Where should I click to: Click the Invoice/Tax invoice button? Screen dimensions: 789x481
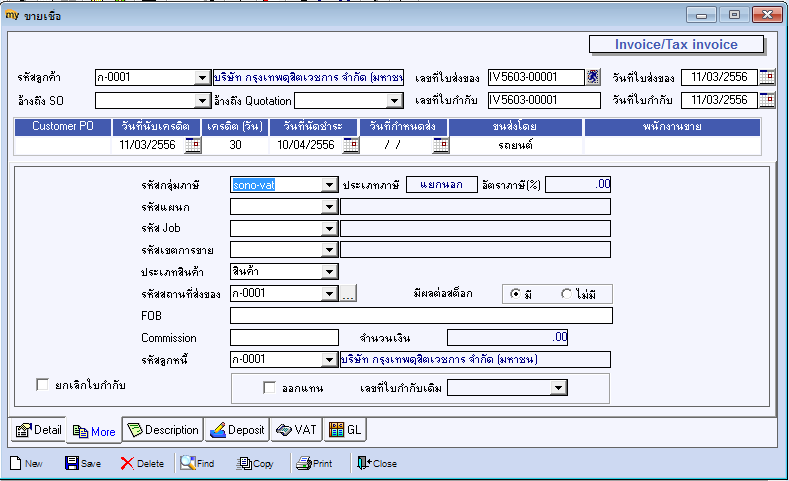pos(676,44)
